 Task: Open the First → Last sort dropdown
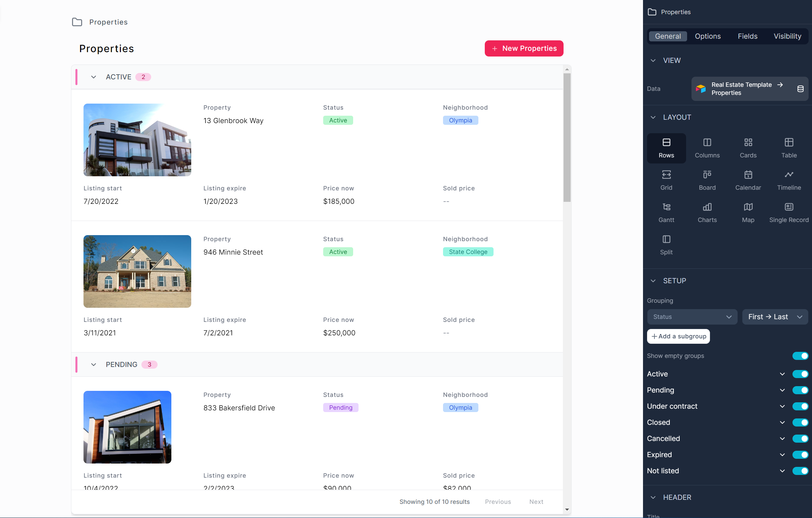click(x=774, y=317)
